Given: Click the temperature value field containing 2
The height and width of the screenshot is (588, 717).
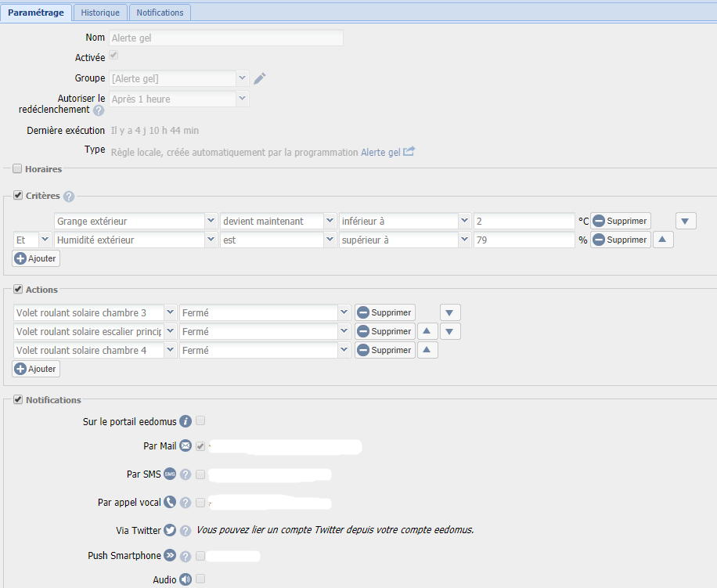Looking at the screenshot, I should [x=524, y=222].
